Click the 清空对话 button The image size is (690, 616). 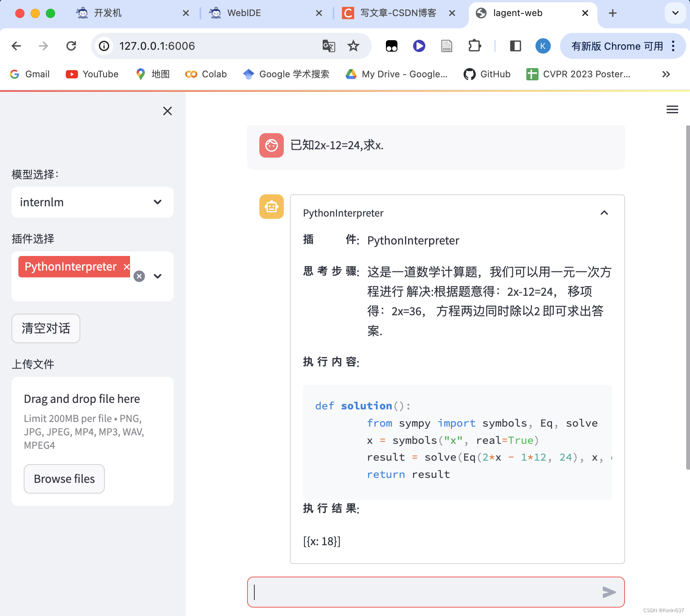pos(46,328)
